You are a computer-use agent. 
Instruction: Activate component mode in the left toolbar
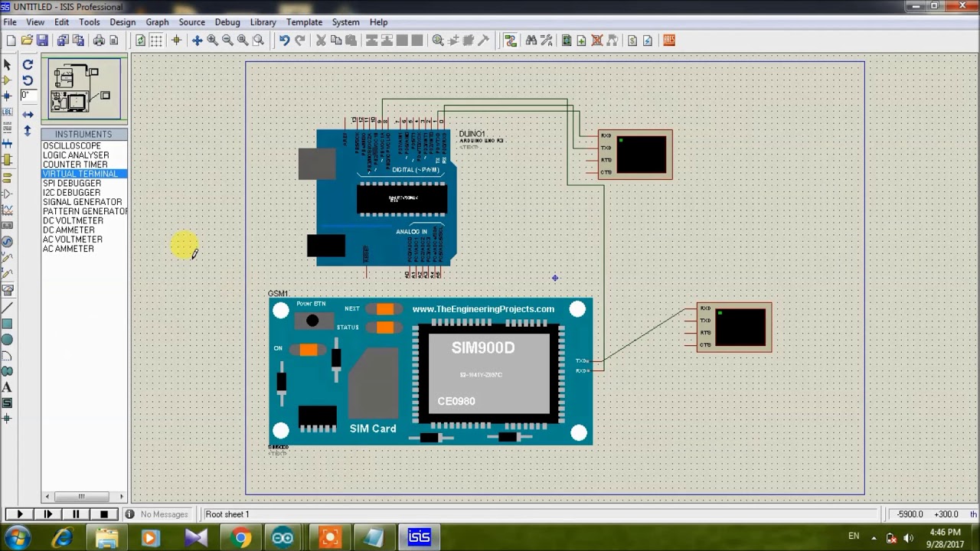point(7,80)
